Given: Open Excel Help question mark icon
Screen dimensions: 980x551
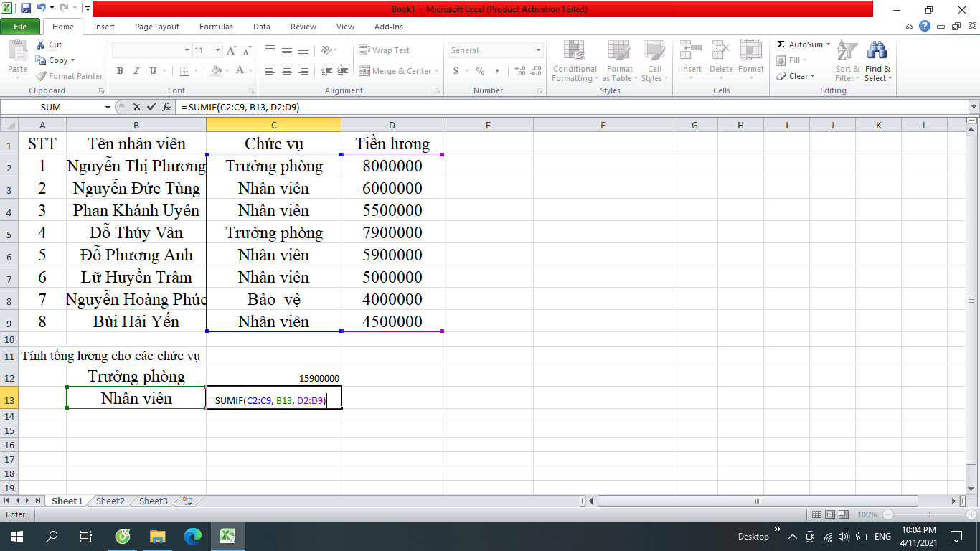Looking at the screenshot, I should [x=925, y=26].
